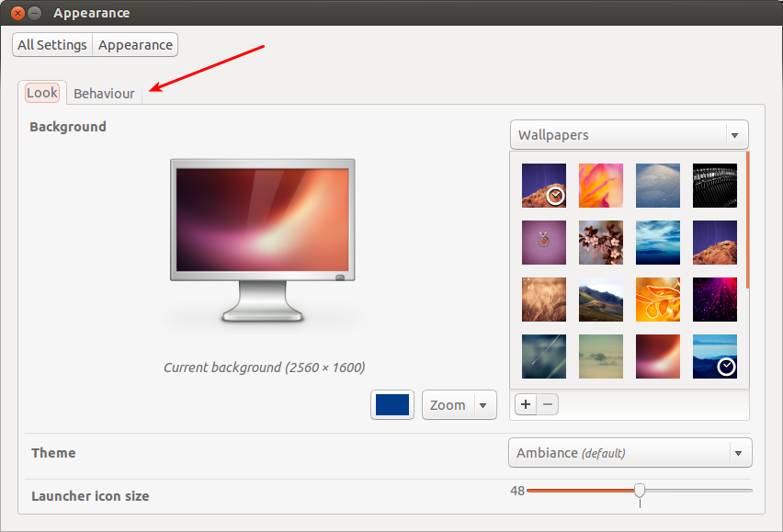The height and width of the screenshot is (532, 783).
Task: Select the misty green trees wallpaper
Action: pyautogui.click(x=601, y=357)
